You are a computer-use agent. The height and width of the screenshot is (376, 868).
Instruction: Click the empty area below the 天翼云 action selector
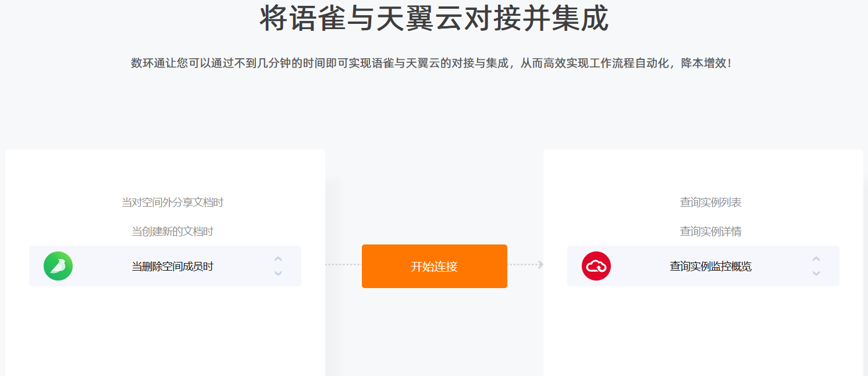pos(703,331)
